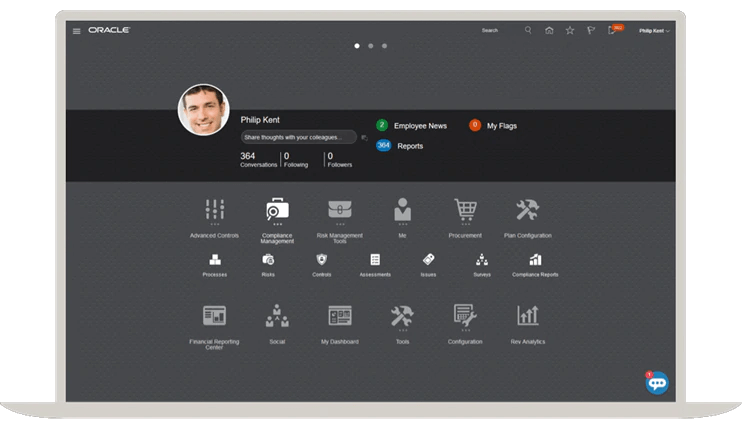Open the hamburger navigation menu

coord(77,31)
